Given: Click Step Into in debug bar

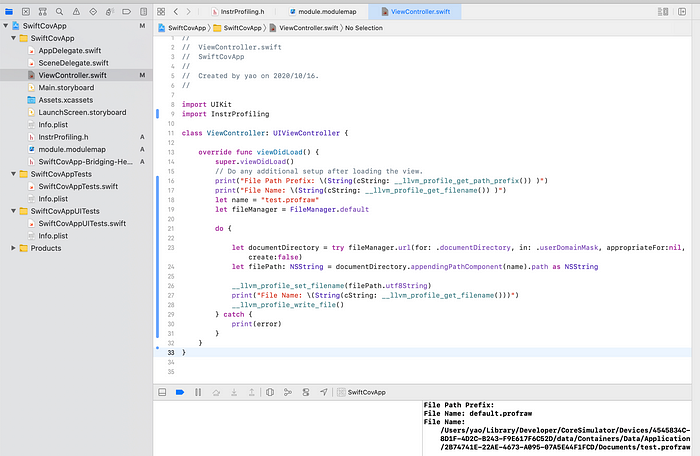Looking at the screenshot, I should click(x=234, y=392).
